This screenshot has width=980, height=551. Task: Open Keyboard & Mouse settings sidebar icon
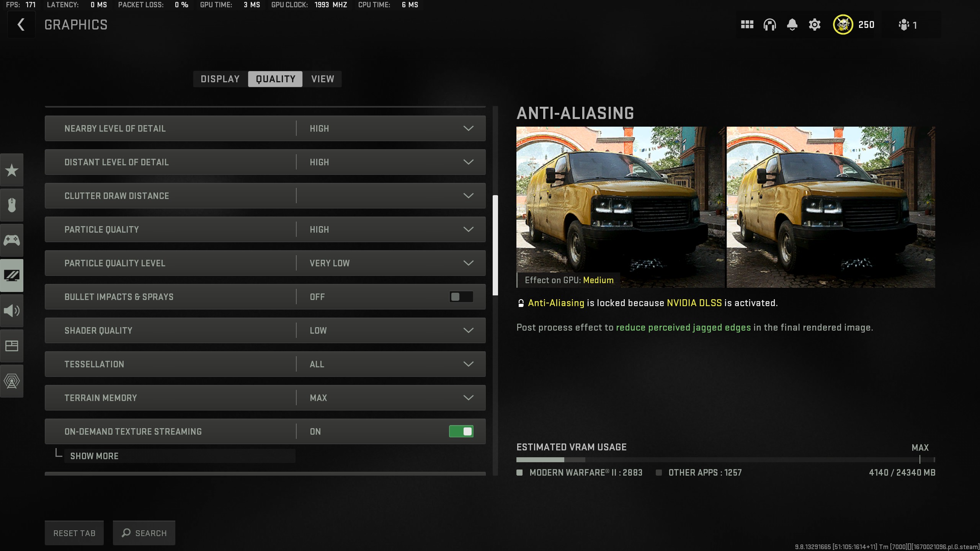pos(12,205)
